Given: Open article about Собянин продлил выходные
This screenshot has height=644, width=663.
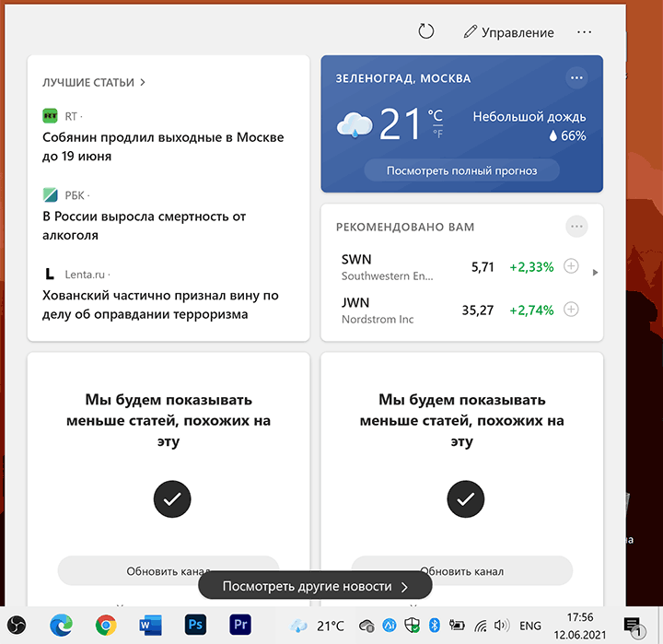Looking at the screenshot, I should [163, 146].
